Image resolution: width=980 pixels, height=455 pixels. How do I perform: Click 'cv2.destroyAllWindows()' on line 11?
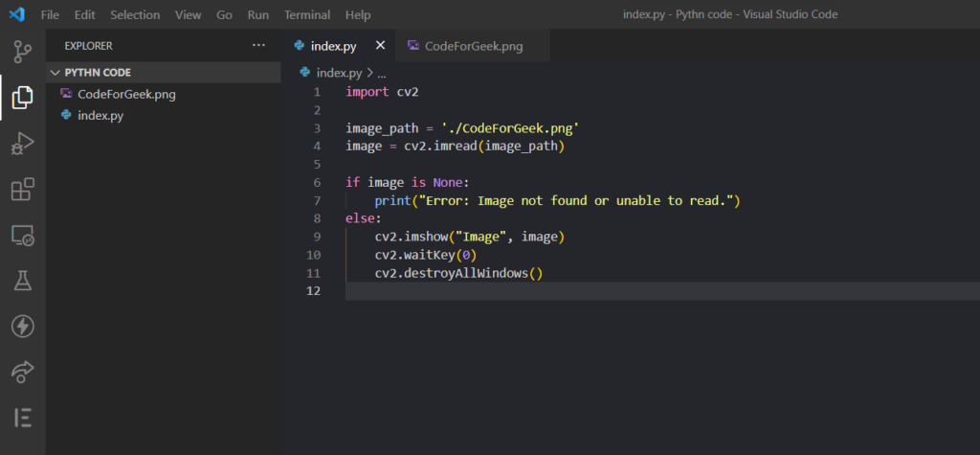point(458,274)
